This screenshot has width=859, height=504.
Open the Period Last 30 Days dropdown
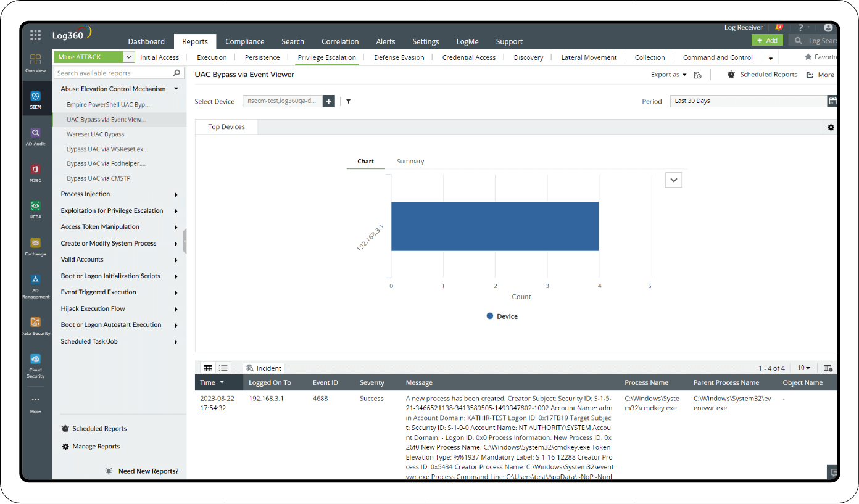(749, 101)
